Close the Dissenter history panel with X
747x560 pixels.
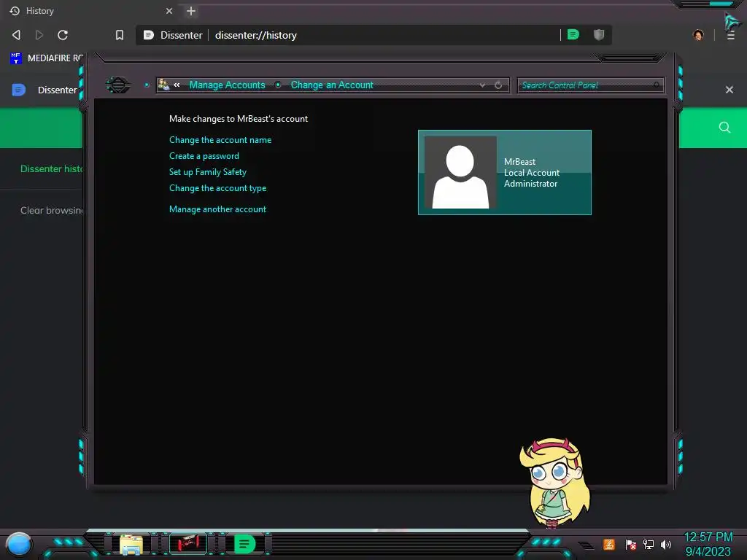pyautogui.click(x=729, y=90)
